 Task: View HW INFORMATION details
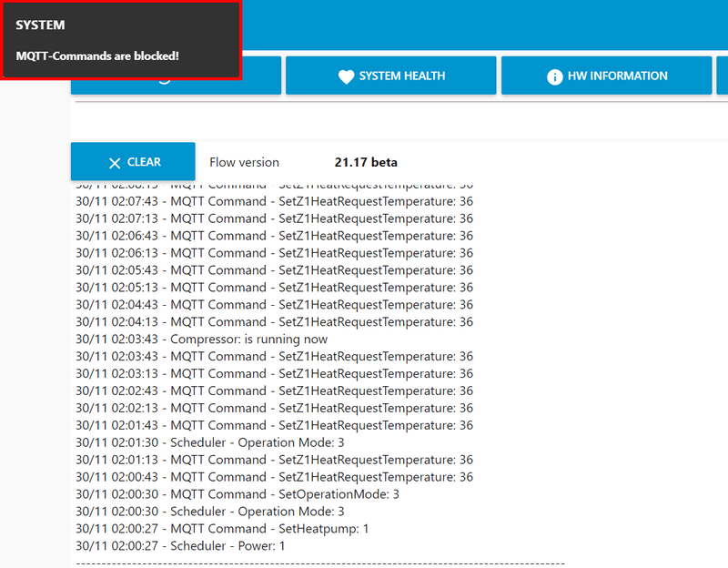tap(606, 76)
